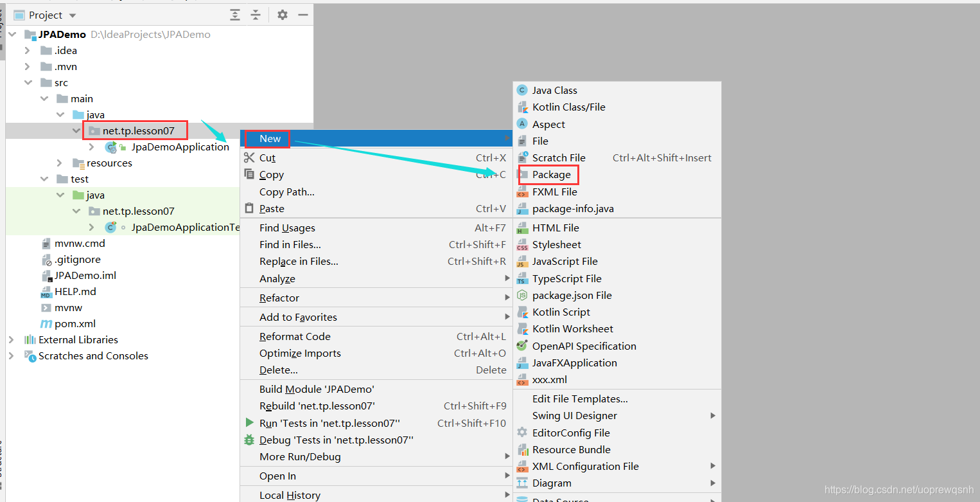The image size is (980, 502).
Task: Click the Expand All toolbar icon
Action: click(x=236, y=15)
